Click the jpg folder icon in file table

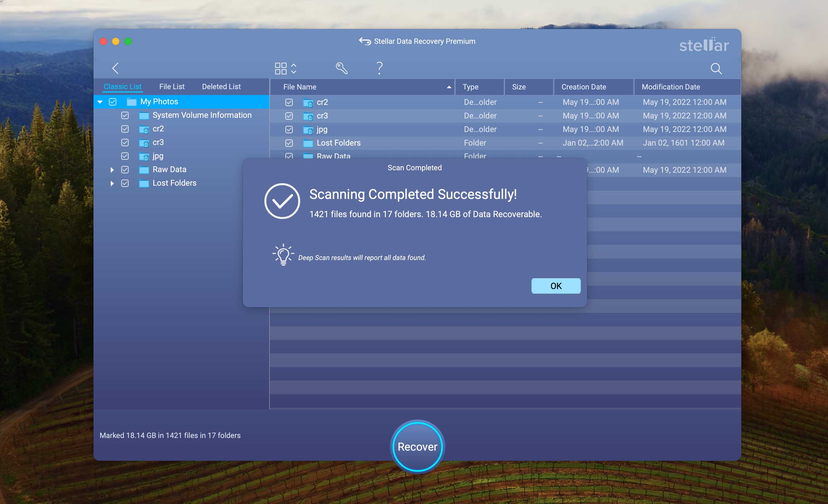[x=308, y=130]
